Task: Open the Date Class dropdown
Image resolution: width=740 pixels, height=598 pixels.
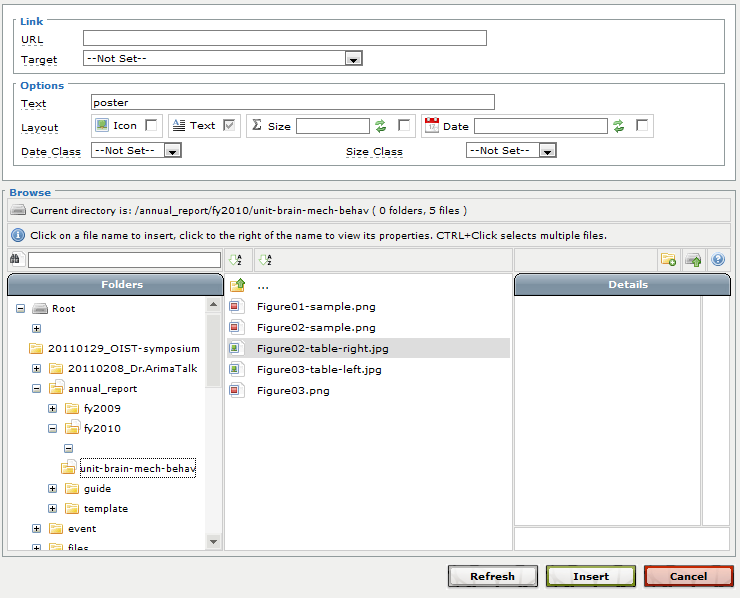Action: (x=172, y=151)
